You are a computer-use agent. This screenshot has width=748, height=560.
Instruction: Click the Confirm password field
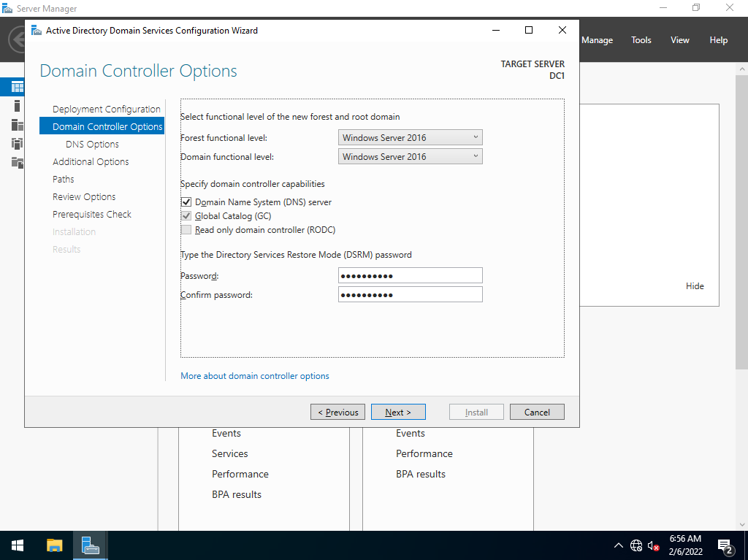[411, 295]
